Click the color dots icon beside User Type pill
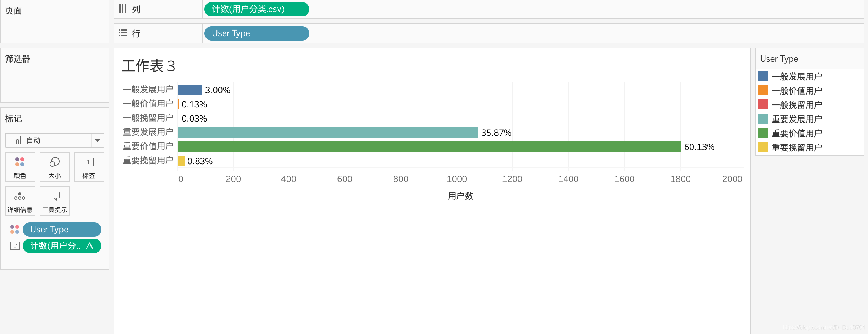Screen dimensions: 868x334 pos(15,230)
